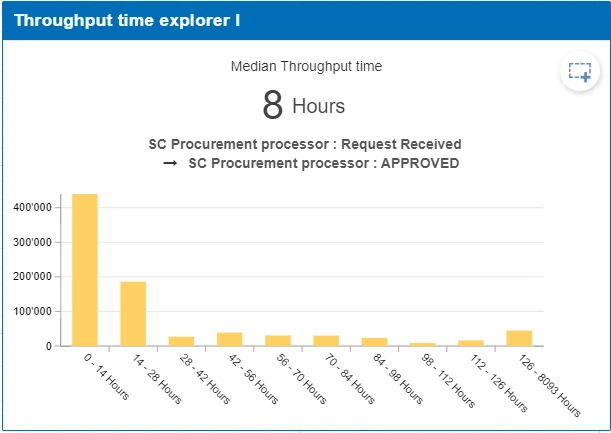
Task: Select the 56 - 70 Hours bar
Action: pyautogui.click(x=278, y=340)
